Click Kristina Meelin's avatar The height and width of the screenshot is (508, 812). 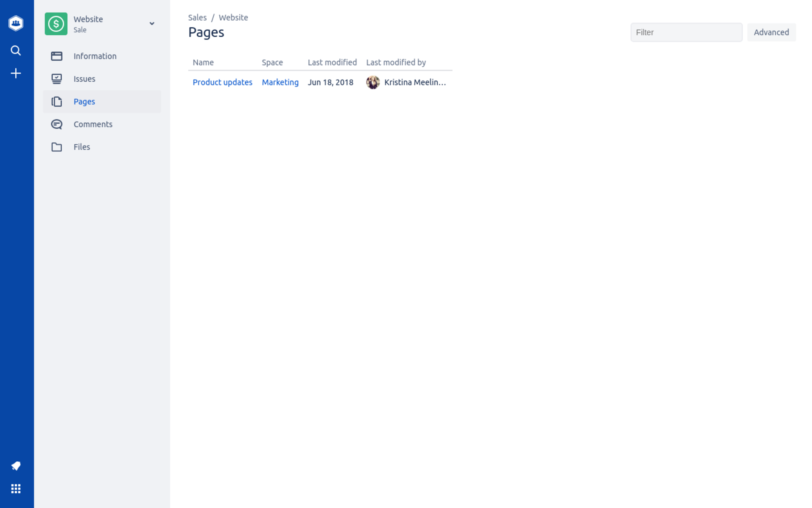coord(373,82)
